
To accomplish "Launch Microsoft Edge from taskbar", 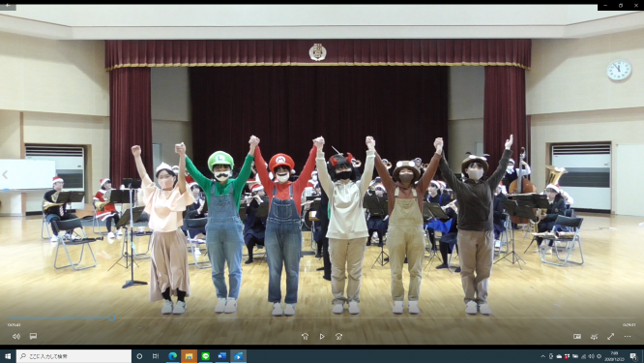I will (172, 356).
